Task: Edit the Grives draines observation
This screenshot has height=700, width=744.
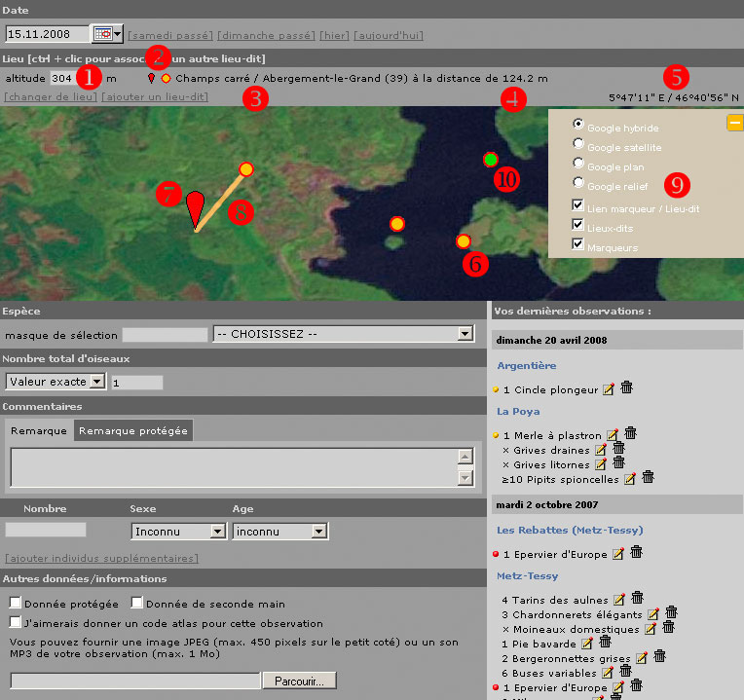Action: pos(601,450)
